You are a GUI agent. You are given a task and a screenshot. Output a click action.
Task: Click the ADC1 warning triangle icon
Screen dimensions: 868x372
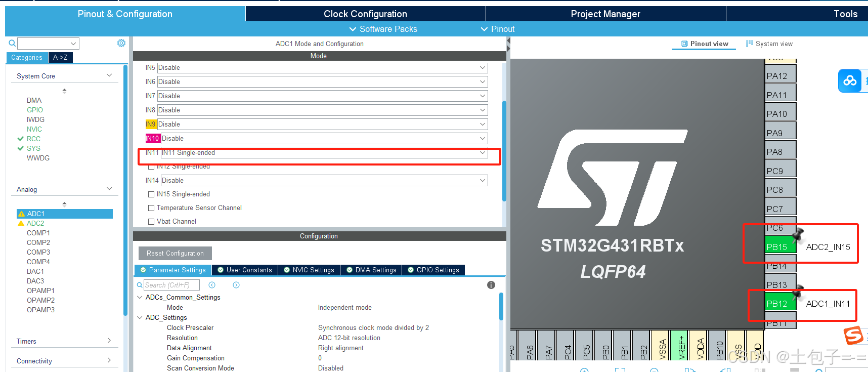(x=21, y=214)
